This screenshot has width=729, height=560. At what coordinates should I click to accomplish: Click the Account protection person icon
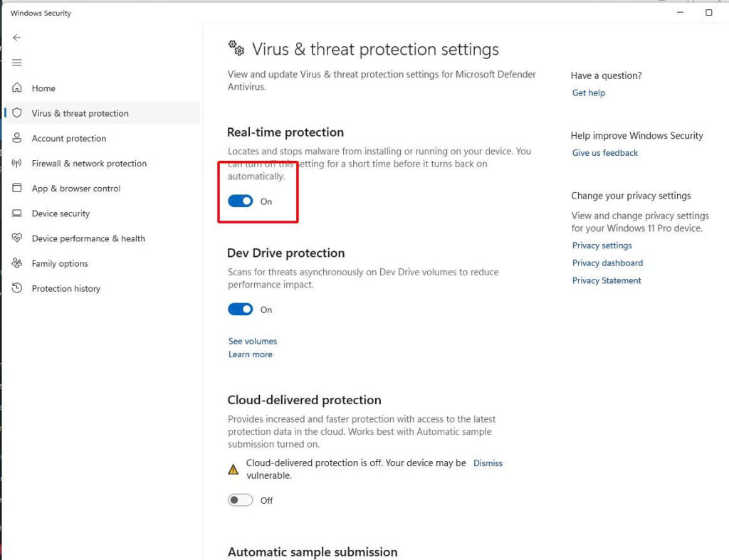(17, 138)
